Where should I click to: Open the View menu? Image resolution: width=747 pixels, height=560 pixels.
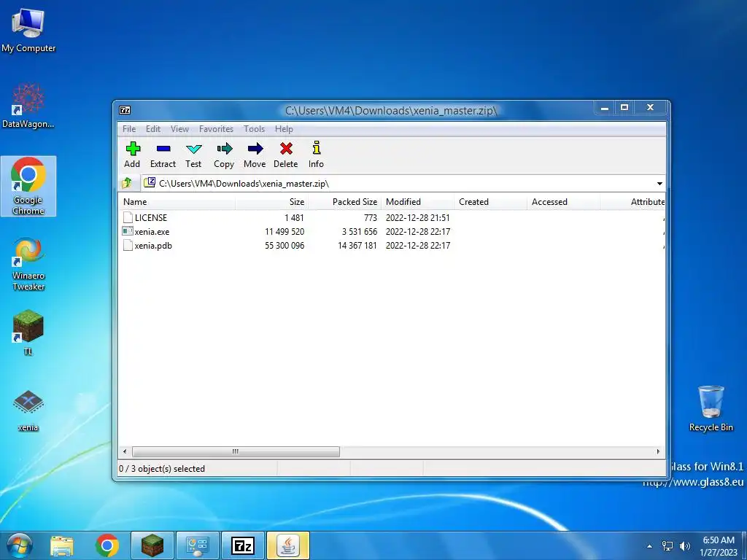pos(179,129)
